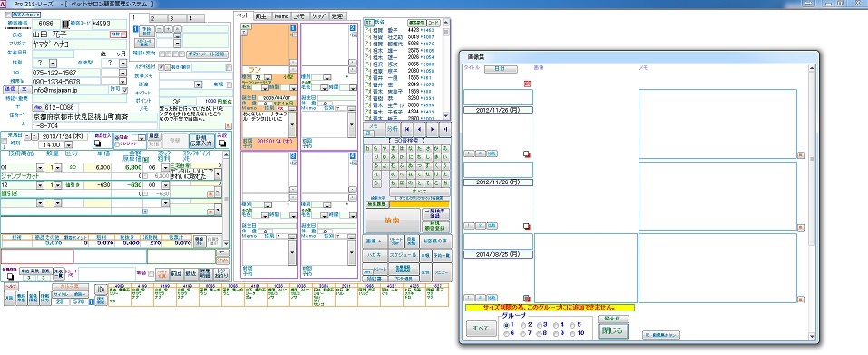Image resolution: width=868 pixels, height=355 pixels.
Task: Click the email field info@msjapan.jp
Action: (71, 90)
